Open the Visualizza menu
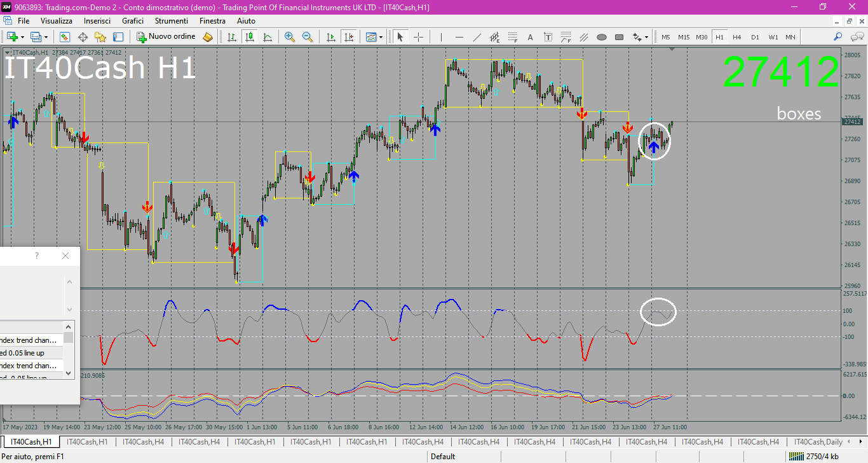Screen dimensions: 868x463 [x=57, y=21]
